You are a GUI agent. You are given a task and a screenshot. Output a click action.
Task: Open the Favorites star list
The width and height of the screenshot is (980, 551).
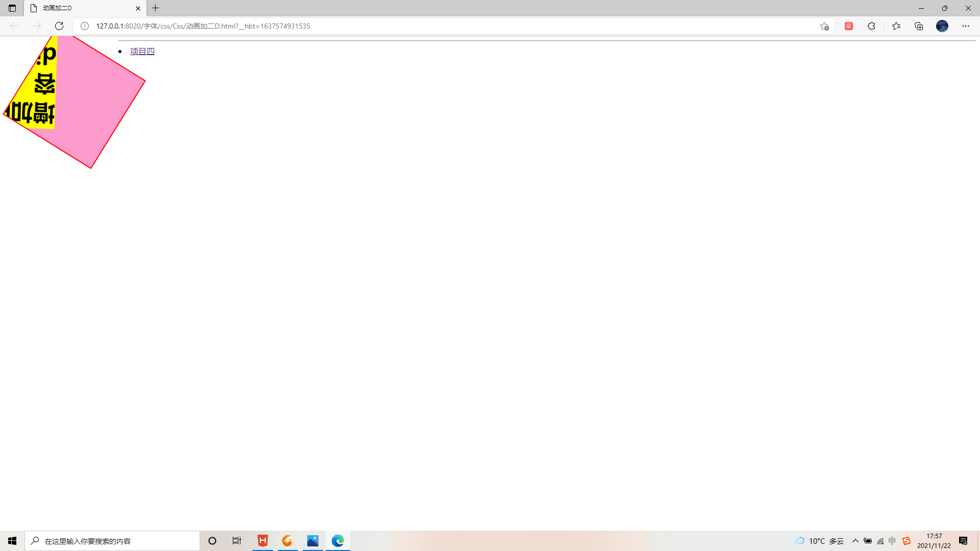point(896,26)
